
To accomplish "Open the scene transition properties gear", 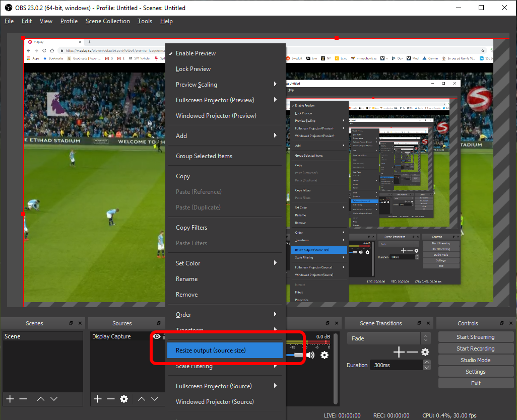I will [425, 352].
